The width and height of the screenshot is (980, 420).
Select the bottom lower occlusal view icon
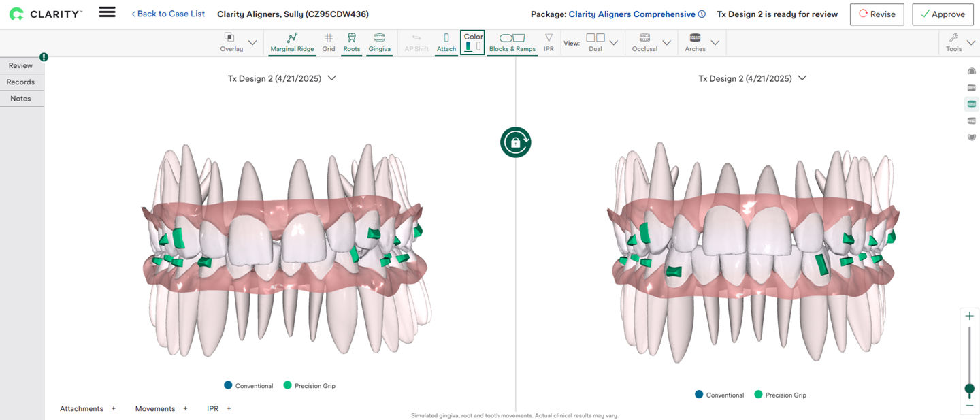pos(972,137)
